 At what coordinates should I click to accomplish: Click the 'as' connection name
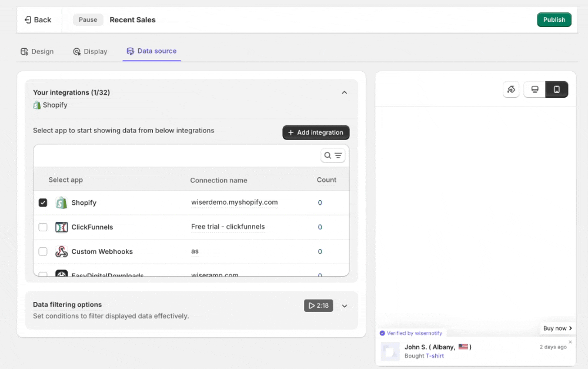click(195, 251)
